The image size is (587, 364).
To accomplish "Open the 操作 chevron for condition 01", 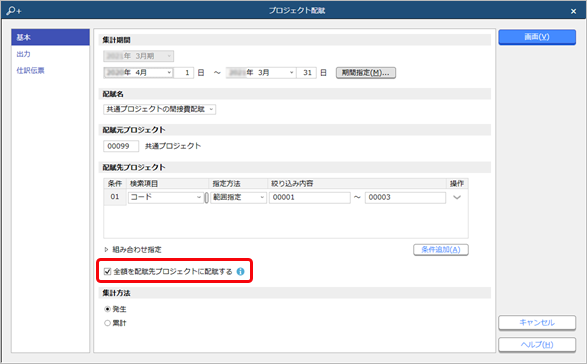I will pos(457,197).
